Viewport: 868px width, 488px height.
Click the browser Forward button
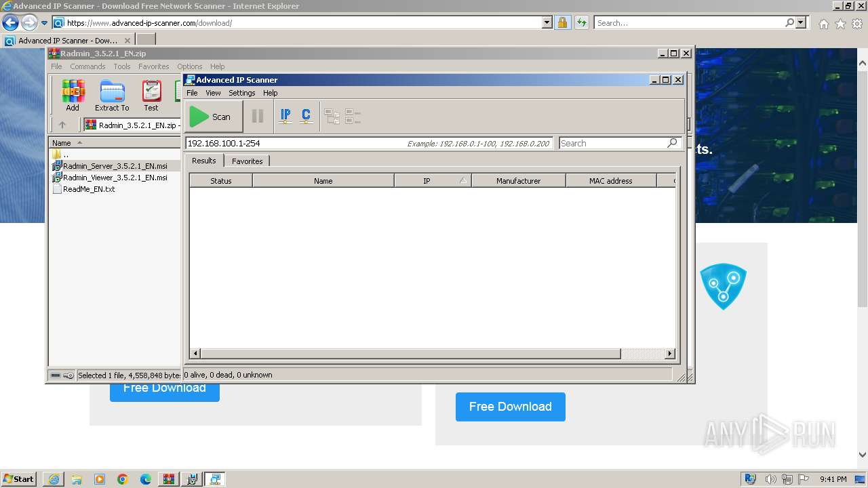[x=29, y=23]
